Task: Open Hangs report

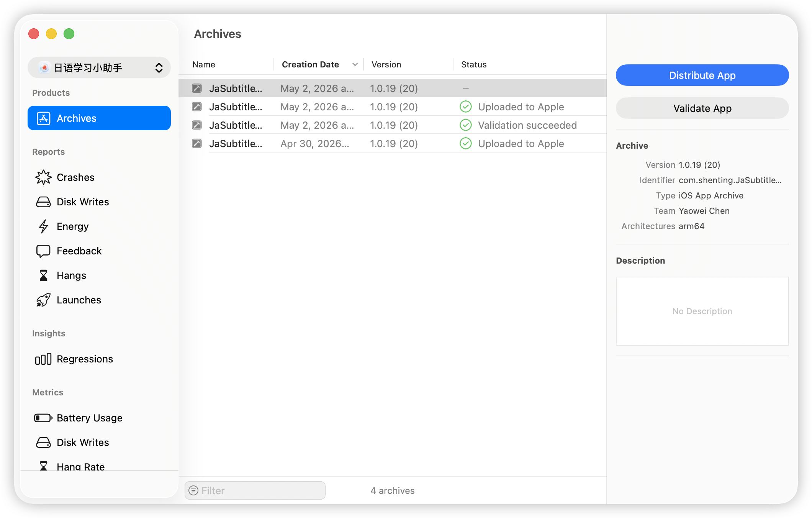Action: (99, 275)
